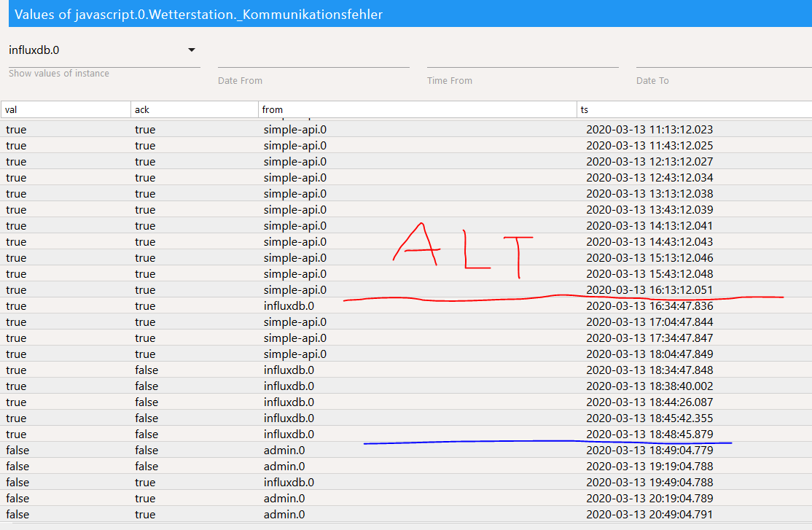Select timestamp 2020-03-13 19:19:04.788
Screen dimensions: 812x530
(x=649, y=467)
